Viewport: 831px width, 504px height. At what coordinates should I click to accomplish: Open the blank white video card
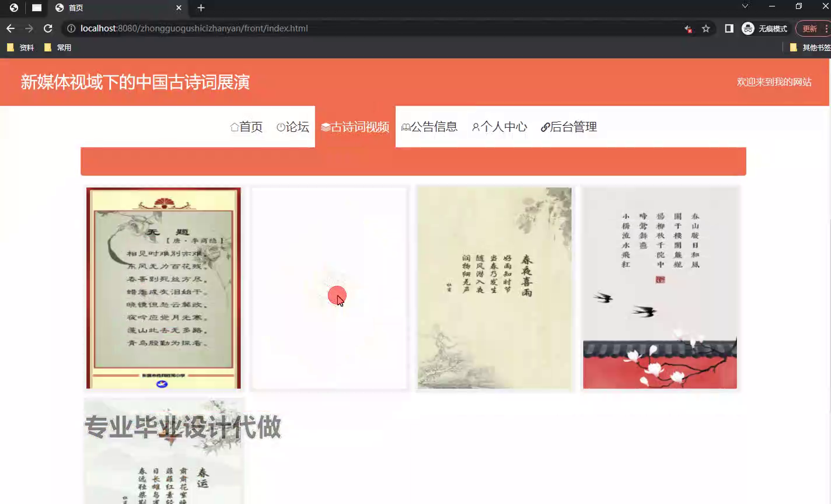(329, 288)
